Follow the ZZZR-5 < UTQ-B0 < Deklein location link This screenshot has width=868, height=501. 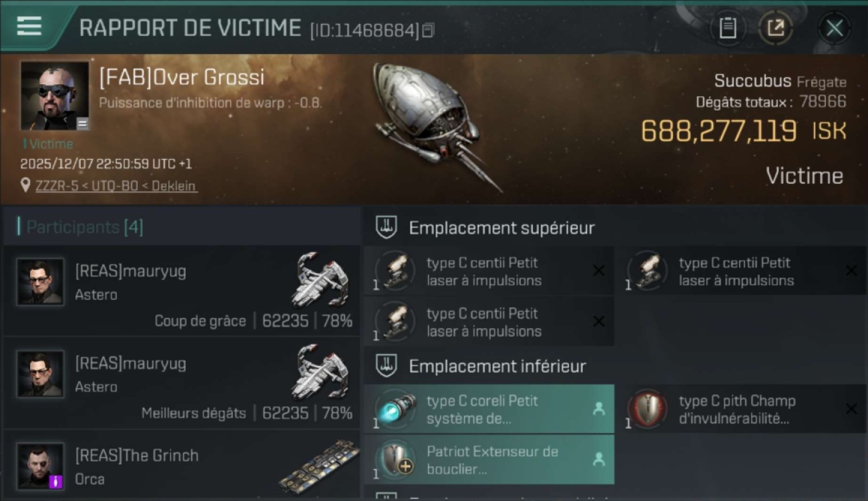116,186
